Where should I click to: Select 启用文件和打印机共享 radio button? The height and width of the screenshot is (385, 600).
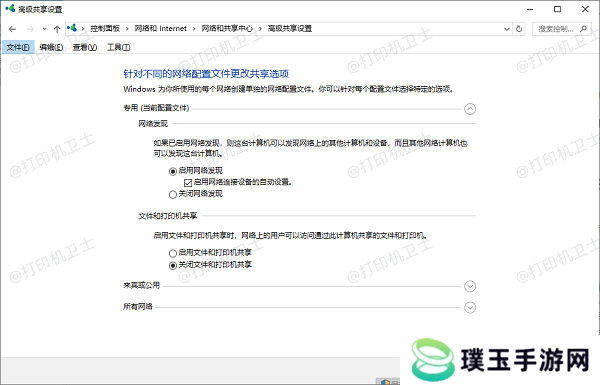tap(173, 253)
